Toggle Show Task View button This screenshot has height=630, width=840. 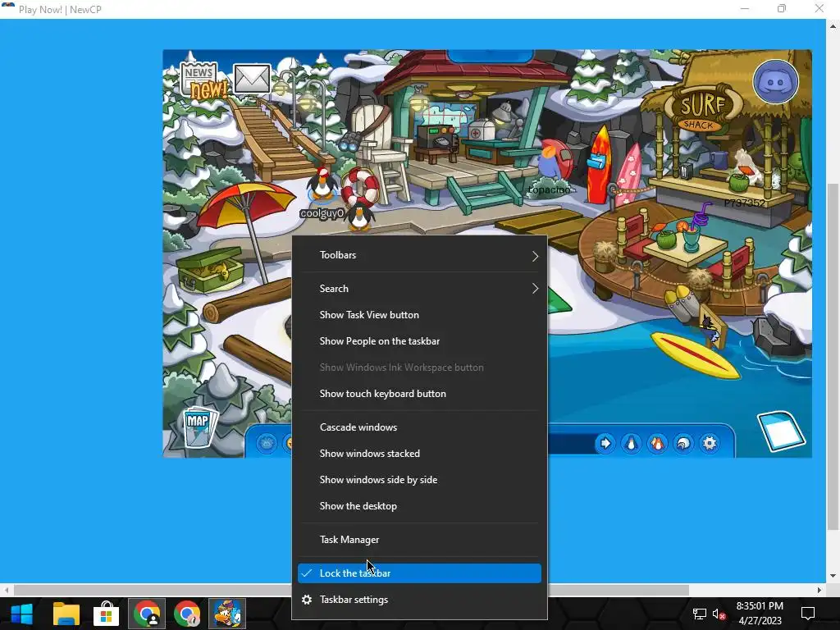pyautogui.click(x=419, y=315)
